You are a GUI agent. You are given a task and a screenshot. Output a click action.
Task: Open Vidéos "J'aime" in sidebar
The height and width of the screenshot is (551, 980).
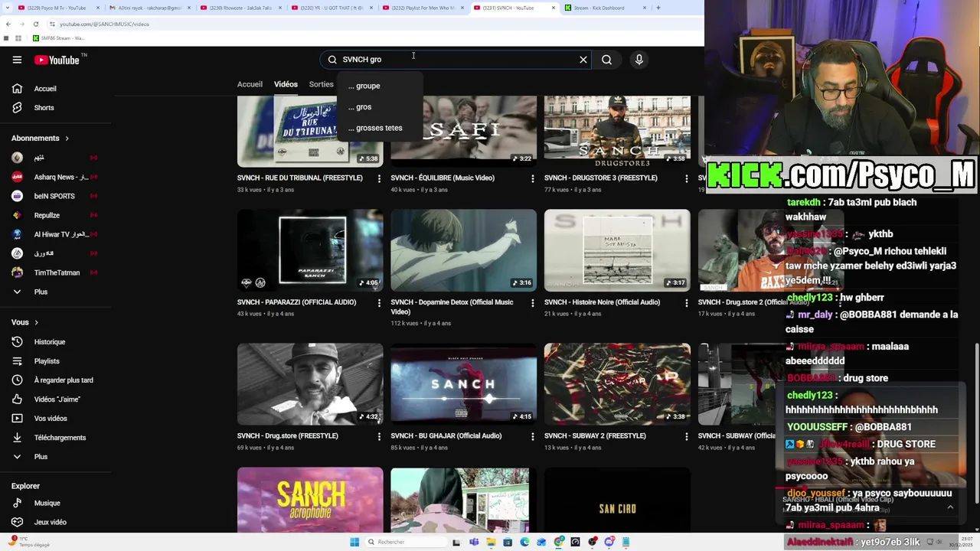[x=57, y=399]
